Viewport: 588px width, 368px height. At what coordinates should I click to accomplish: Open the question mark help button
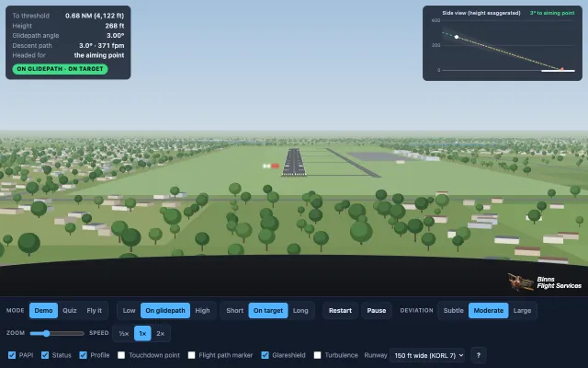[x=478, y=355]
